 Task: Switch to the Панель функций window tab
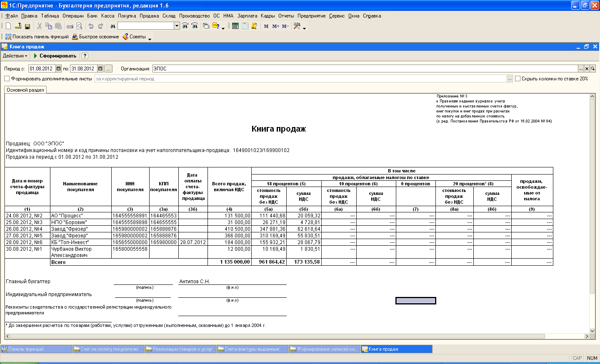click(x=36, y=349)
